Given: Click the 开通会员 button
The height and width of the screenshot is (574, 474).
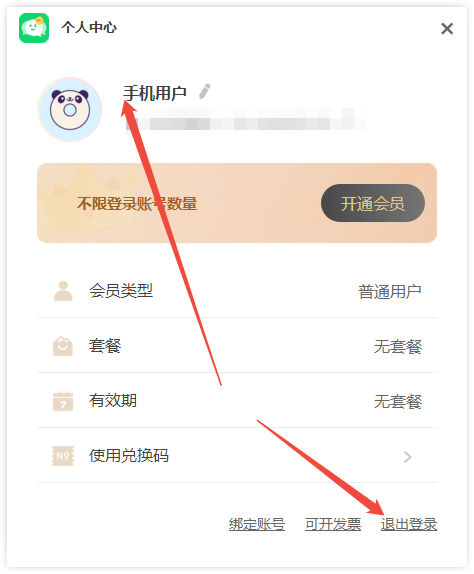Looking at the screenshot, I should 373,203.
